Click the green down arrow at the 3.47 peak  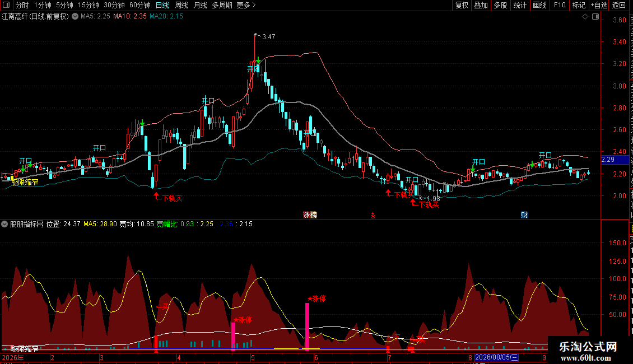point(258,60)
